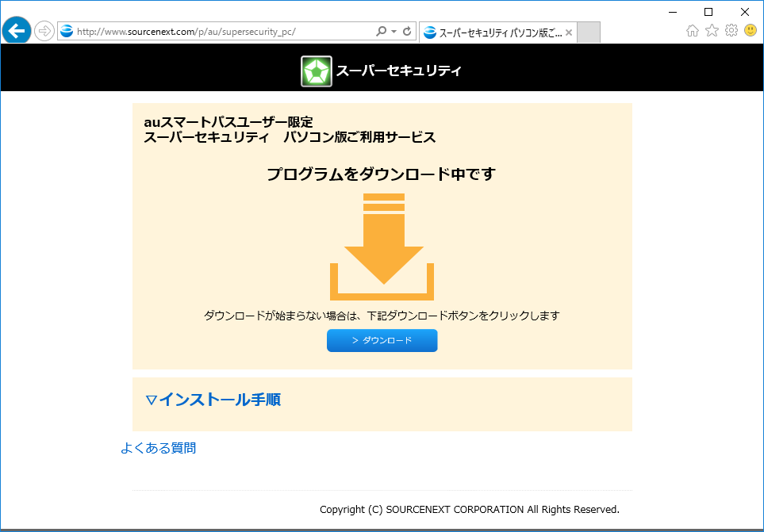Click the SOURCENEXT CORPORATION copyright text
764x532 pixels.
(470, 510)
